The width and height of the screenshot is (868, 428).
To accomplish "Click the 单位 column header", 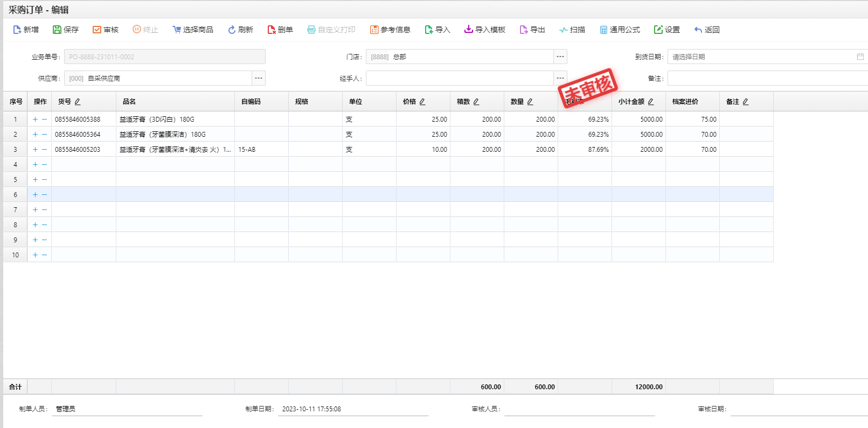I will point(369,102).
